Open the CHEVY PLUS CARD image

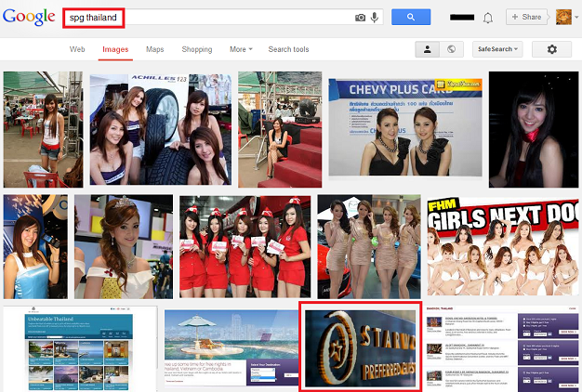tap(405, 127)
